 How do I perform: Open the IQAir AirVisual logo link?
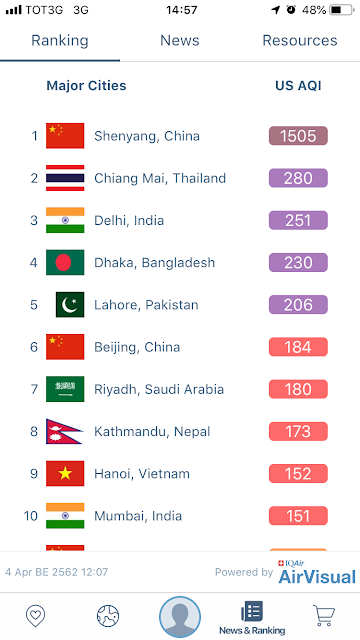coord(317,572)
